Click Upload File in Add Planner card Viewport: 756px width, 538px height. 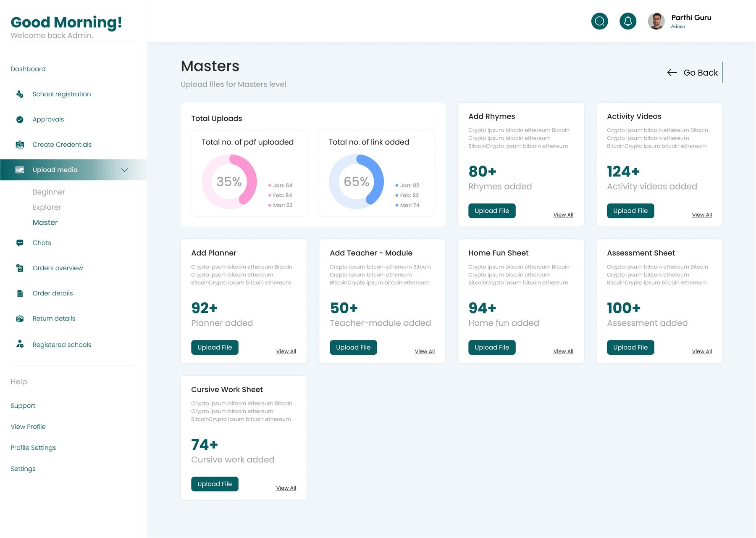coord(215,347)
